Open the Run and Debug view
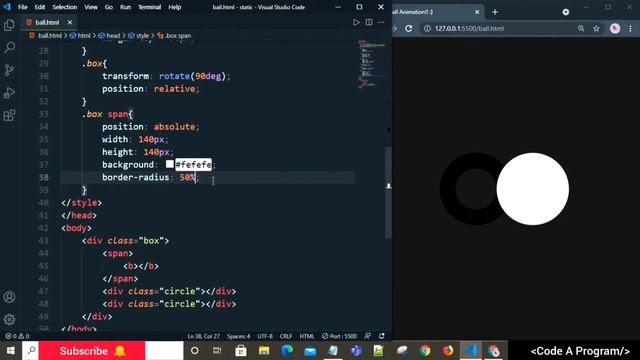Viewport: 640px width, 360px height. 9,93
